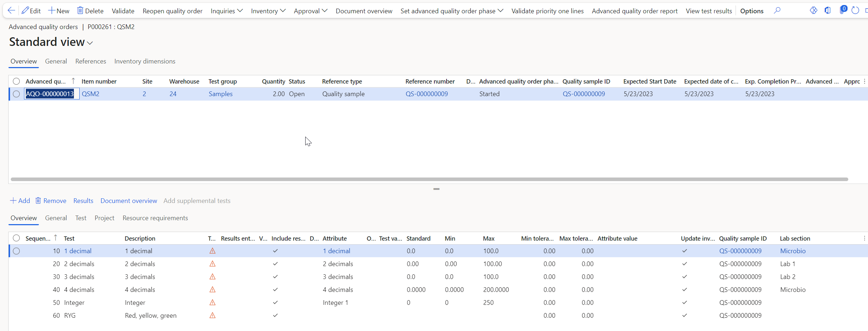Image resolution: width=868 pixels, height=331 pixels.
Task: Open the Resource requirements tab
Action: (x=155, y=218)
